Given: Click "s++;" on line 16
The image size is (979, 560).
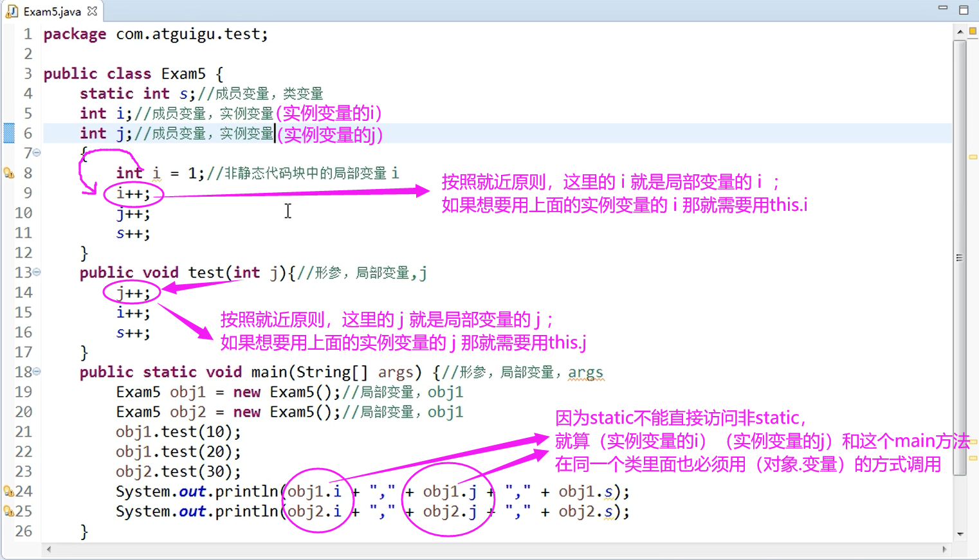Looking at the screenshot, I should point(133,332).
